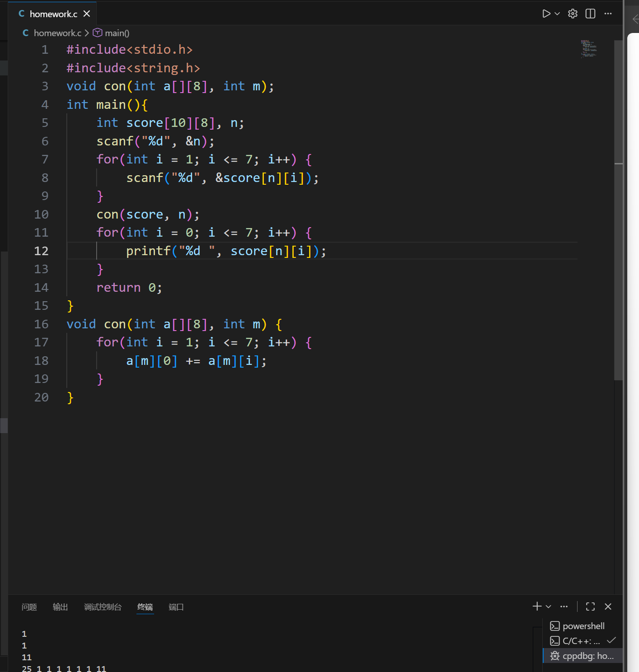Click con(score, n) call on line 10
Image resolution: width=639 pixels, height=672 pixels.
tap(148, 215)
